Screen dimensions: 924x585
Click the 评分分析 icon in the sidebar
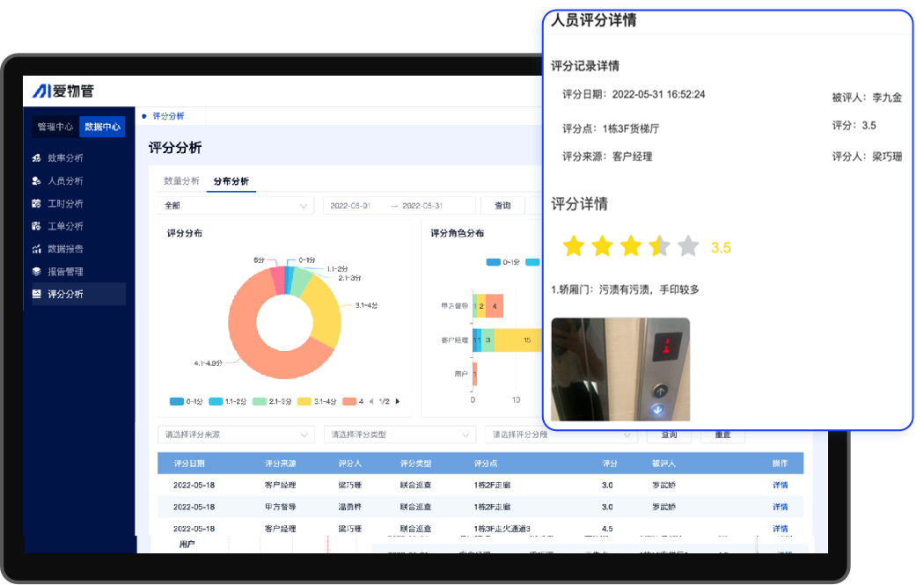coord(37,294)
